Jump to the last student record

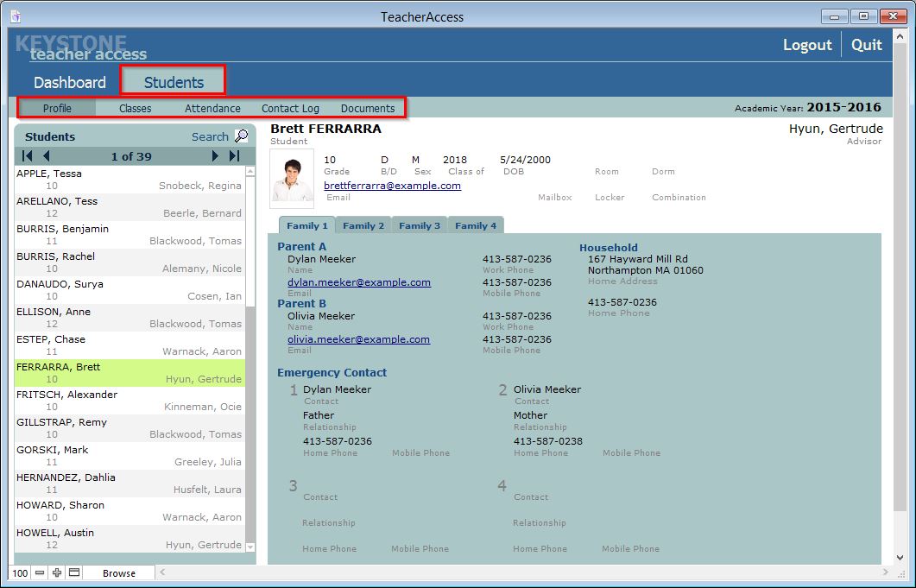[x=234, y=156]
